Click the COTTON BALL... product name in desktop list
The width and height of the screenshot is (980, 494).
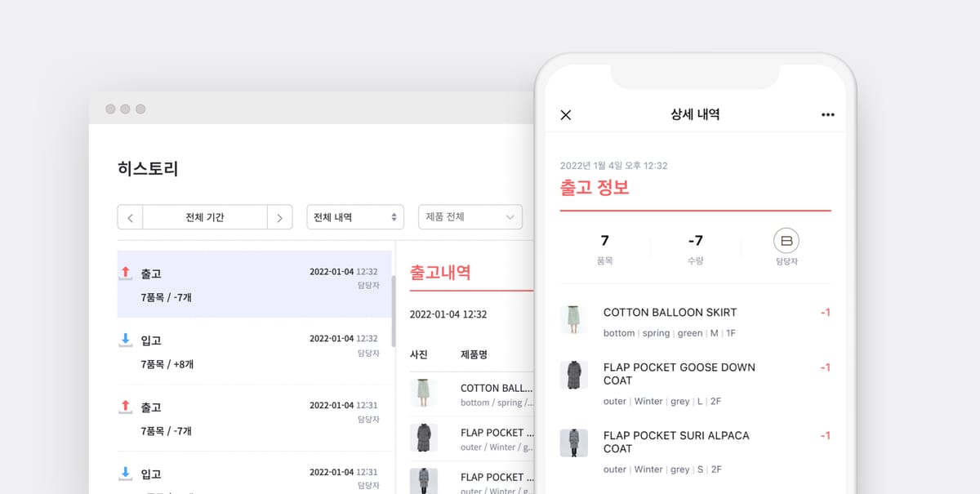(497, 387)
